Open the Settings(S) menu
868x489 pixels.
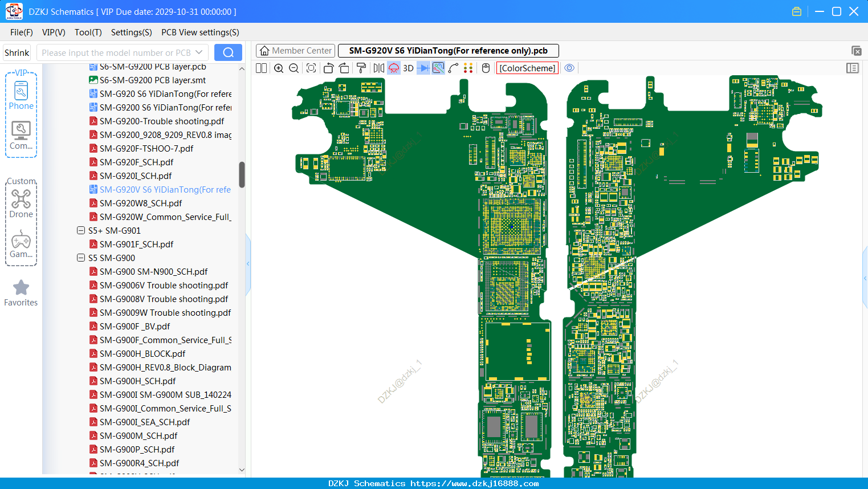click(x=132, y=32)
